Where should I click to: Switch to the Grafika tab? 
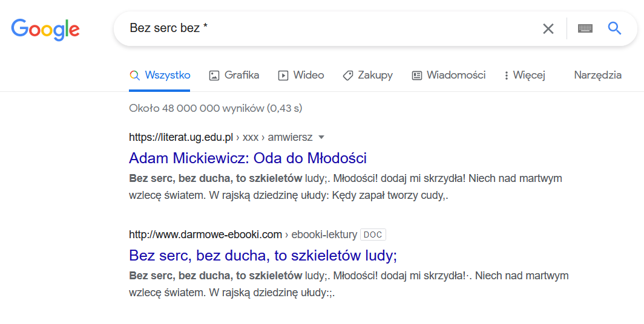(x=234, y=76)
